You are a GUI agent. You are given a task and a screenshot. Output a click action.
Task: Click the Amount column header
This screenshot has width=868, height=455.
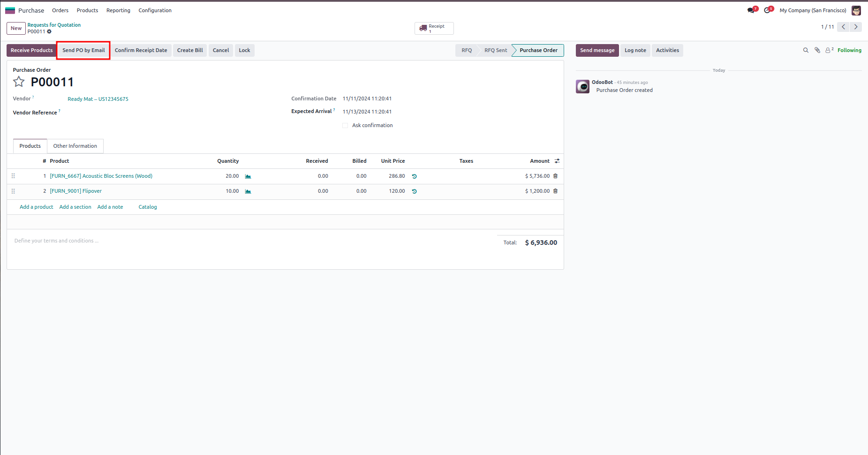540,161
